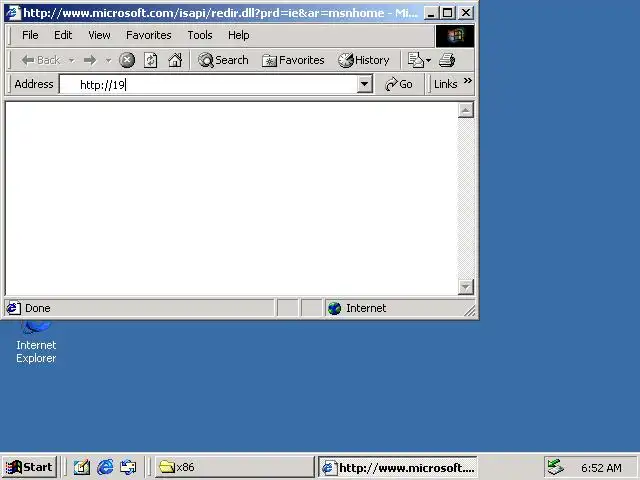Click the Show Desktop quick launch icon

click(82, 467)
